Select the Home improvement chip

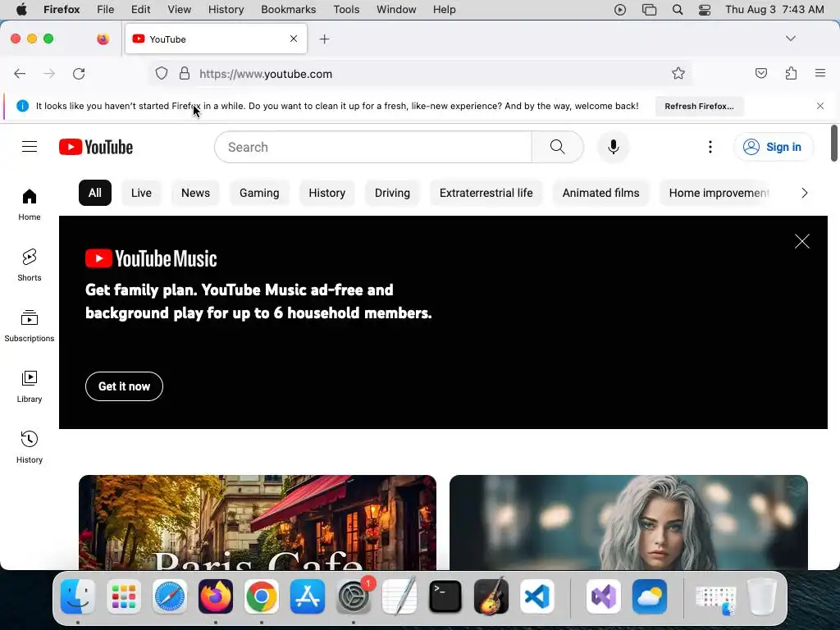pyautogui.click(x=719, y=193)
